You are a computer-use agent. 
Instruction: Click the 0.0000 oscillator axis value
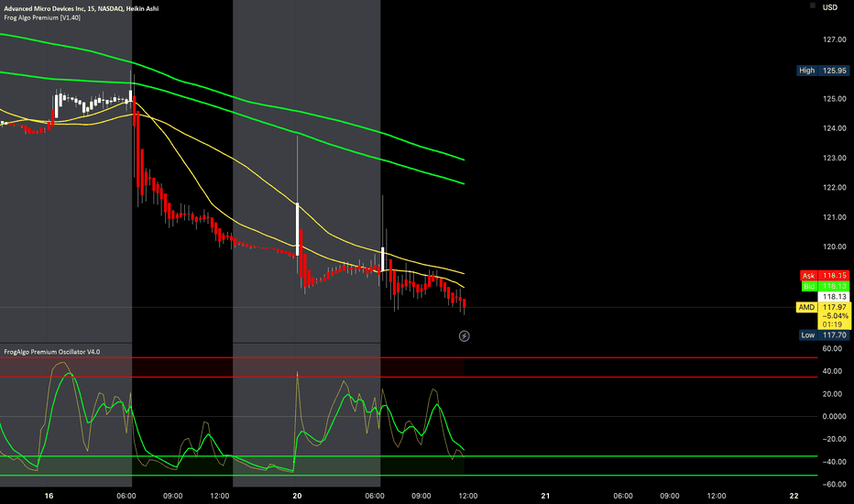click(x=834, y=416)
